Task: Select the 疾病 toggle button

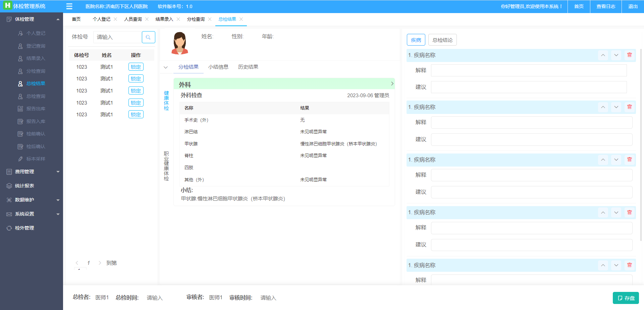Action: click(x=416, y=40)
